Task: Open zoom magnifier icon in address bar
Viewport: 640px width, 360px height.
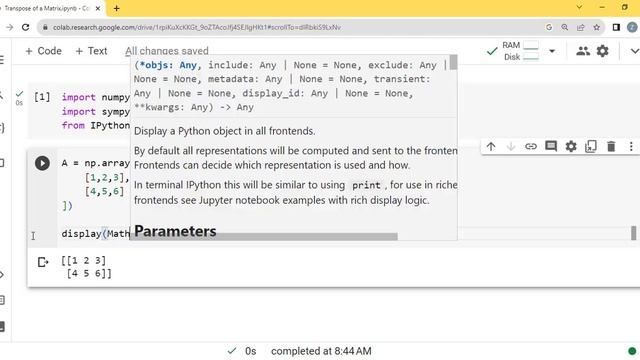Action: pyautogui.click(x=564, y=27)
